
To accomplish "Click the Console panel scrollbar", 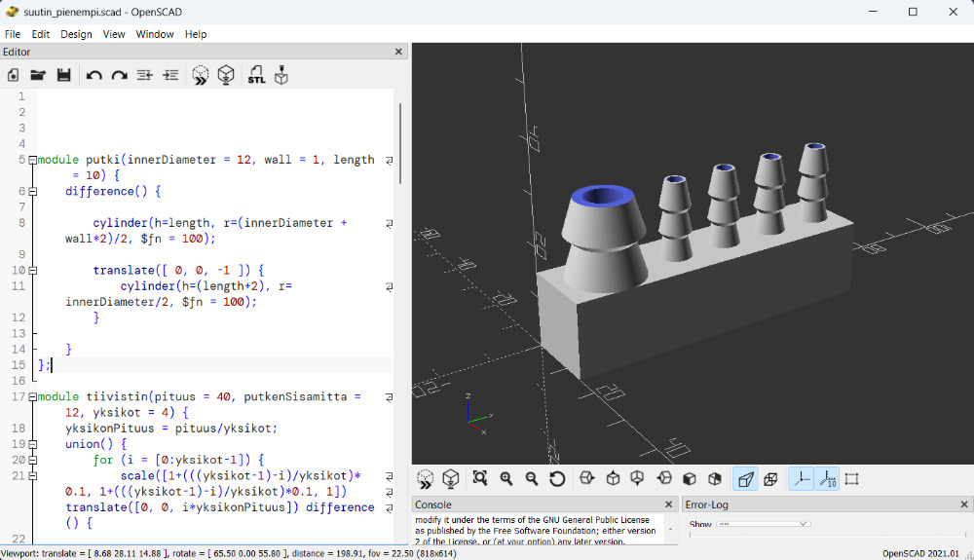I will pos(671,529).
